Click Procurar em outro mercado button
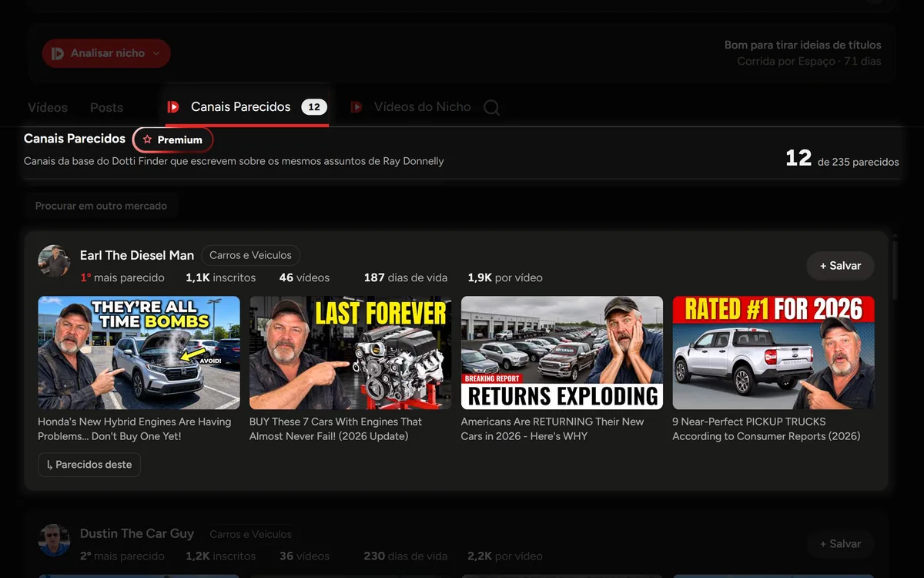924x578 pixels. [101, 206]
